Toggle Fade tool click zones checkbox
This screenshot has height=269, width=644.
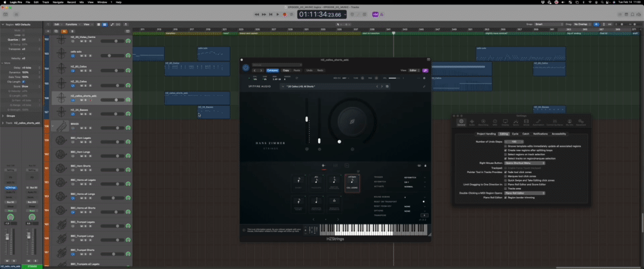coord(505,172)
